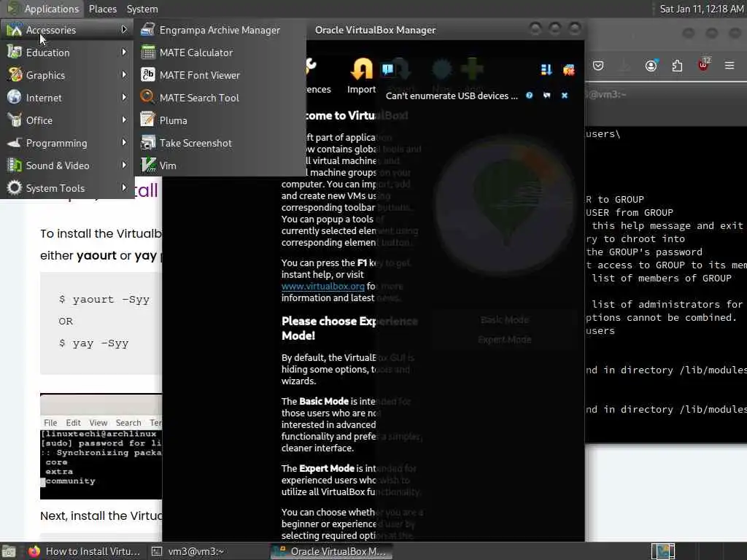
Task: Click the Can't enumerate USB devices message
Action: click(451, 96)
